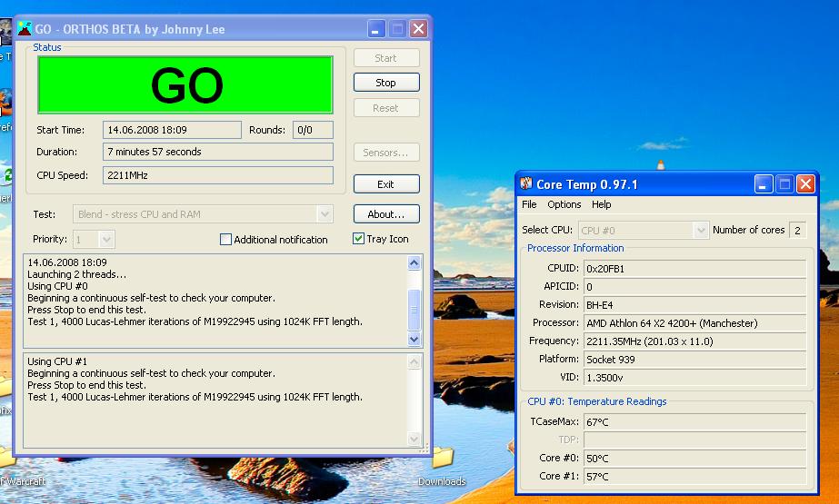Click the Test 1 Lucas-Lehmer line in the CPU #0 log
This screenshot has height=504, width=839.
pos(195,321)
